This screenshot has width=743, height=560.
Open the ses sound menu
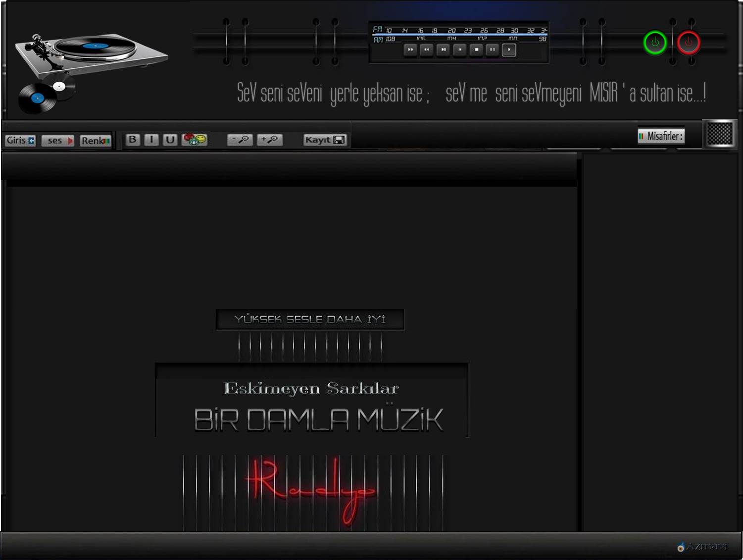click(58, 141)
